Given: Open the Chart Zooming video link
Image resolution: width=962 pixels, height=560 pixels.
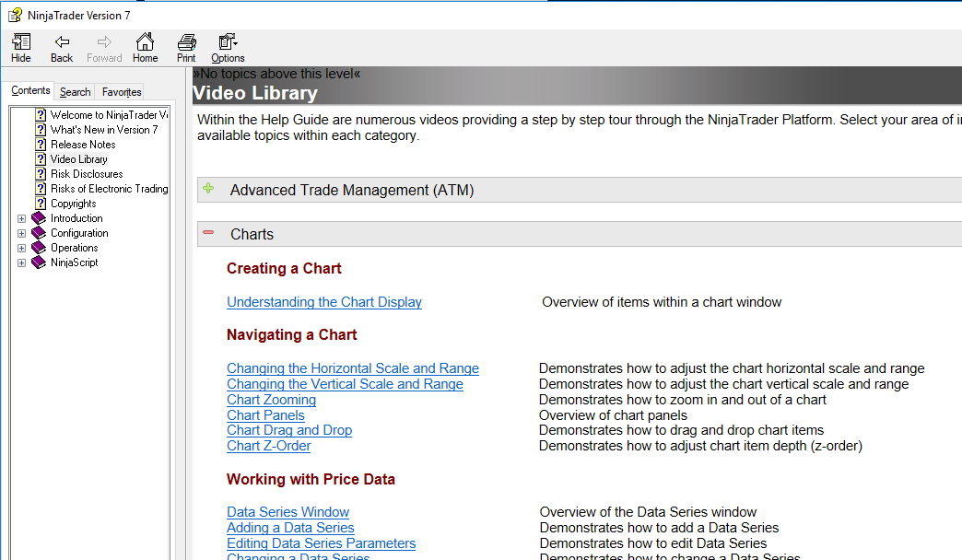Looking at the screenshot, I should click(271, 400).
